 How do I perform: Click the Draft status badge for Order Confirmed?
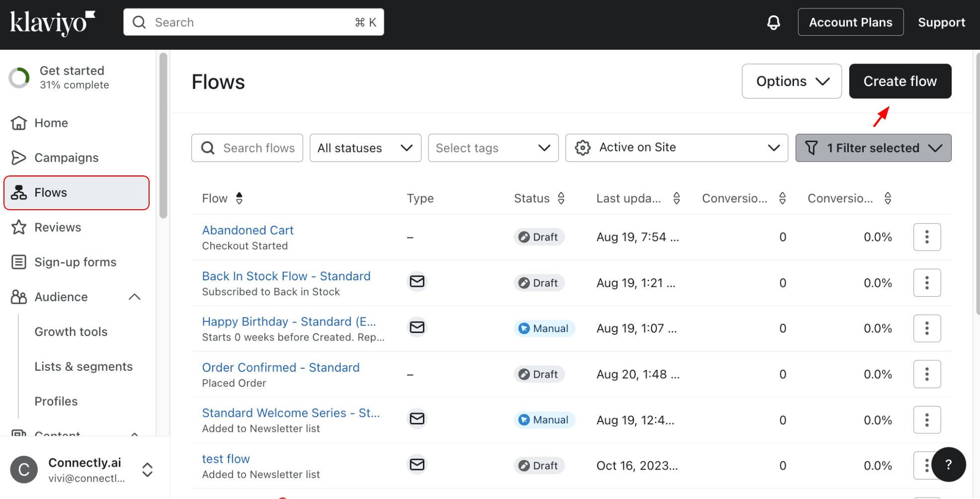tap(539, 374)
